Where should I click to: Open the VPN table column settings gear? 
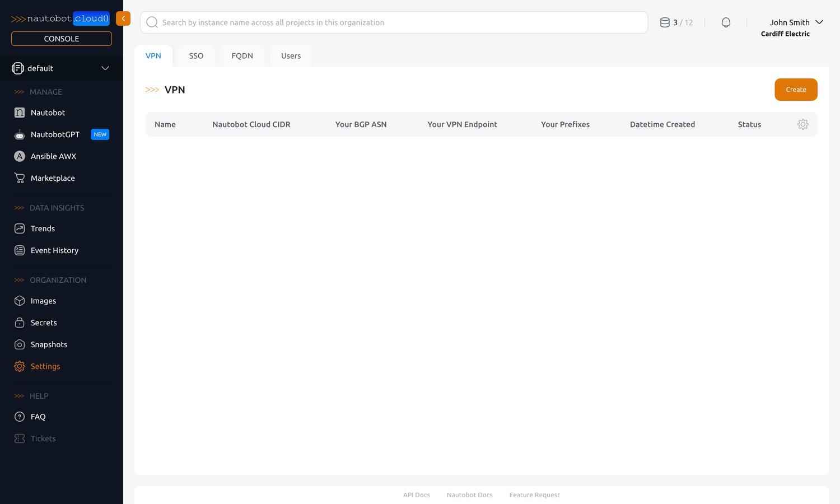click(803, 124)
